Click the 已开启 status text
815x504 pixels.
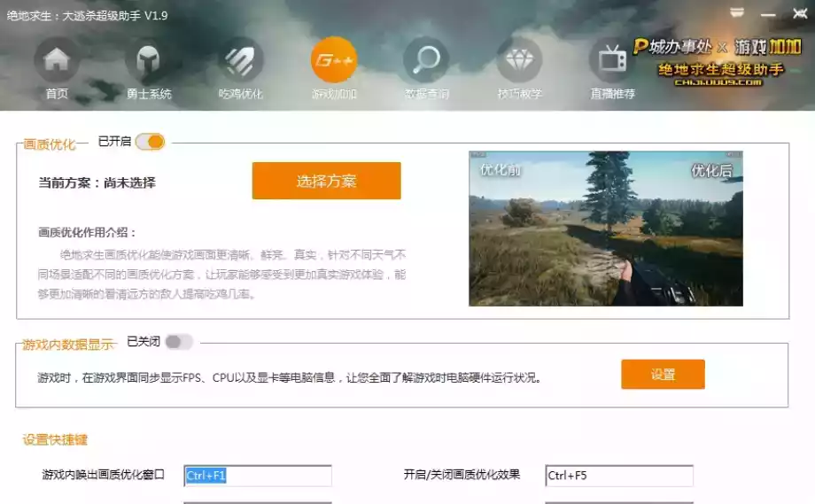(114, 142)
